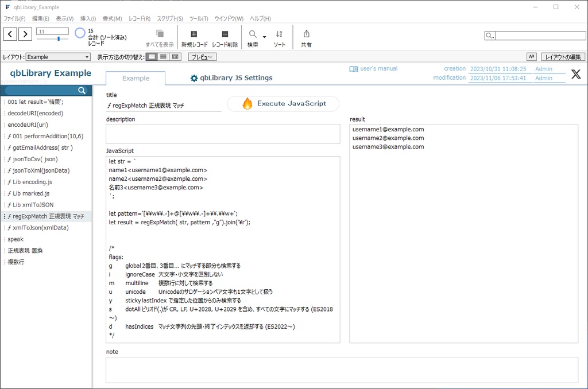Viewport: 588px width, 389px height.
Task: Open Find (検索) magnifier icon
Action: [x=253, y=34]
